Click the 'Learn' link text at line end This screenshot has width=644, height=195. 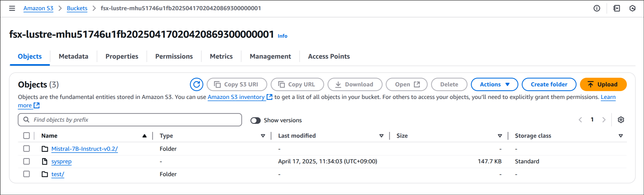click(x=608, y=97)
